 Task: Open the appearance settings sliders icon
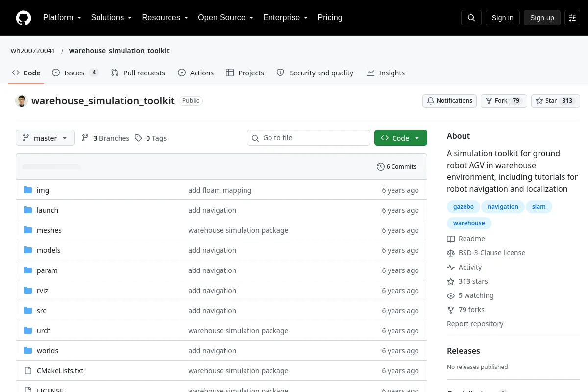click(x=572, y=18)
